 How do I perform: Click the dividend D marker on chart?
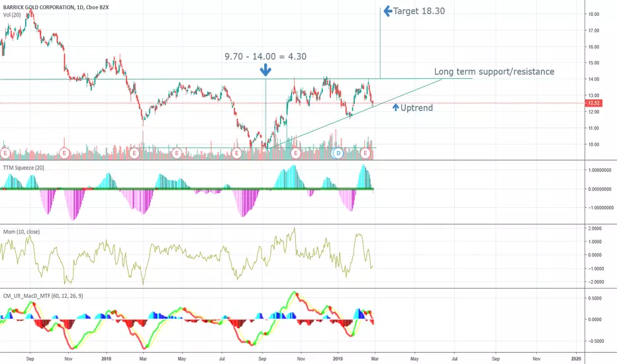[x=338, y=153]
